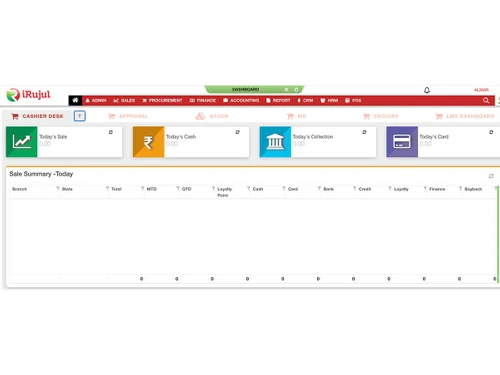Open the Accounting menu
500x375 pixels.
241,100
